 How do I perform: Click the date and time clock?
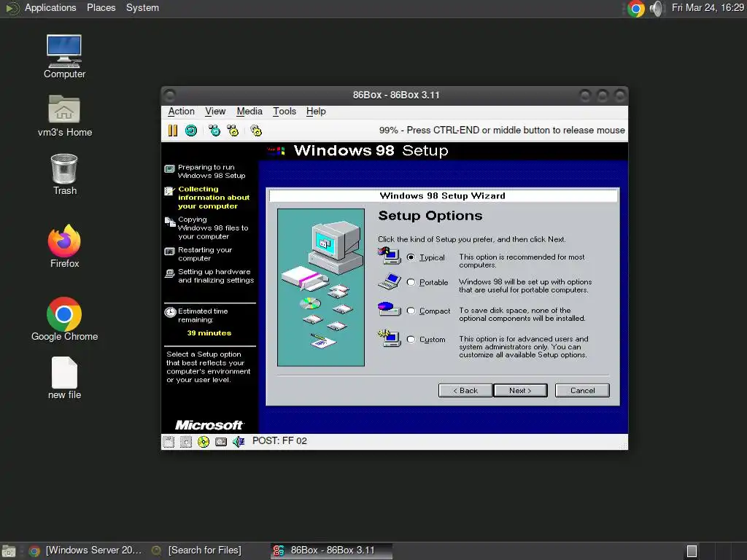pyautogui.click(x=708, y=8)
